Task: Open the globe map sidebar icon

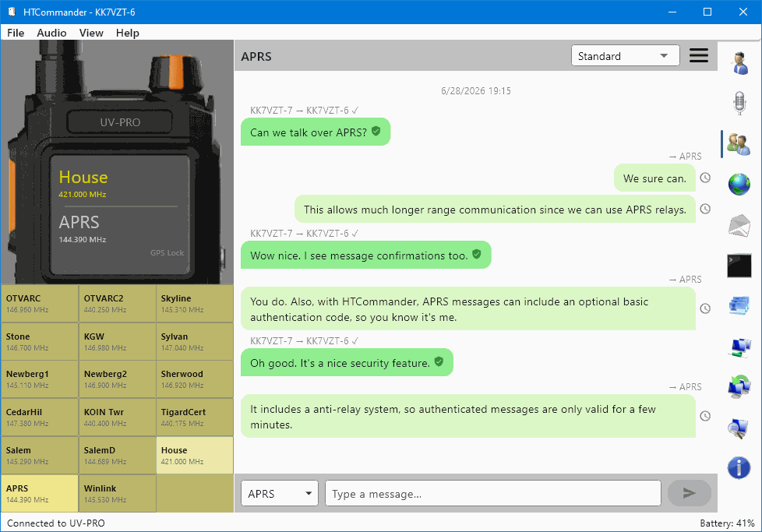Action: tap(739, 185)
